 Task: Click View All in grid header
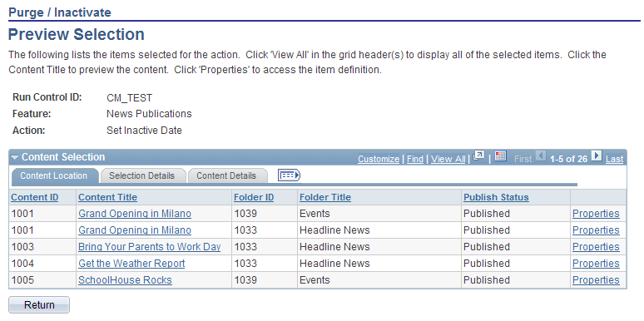pyautogui.click(x=448, y=159)
